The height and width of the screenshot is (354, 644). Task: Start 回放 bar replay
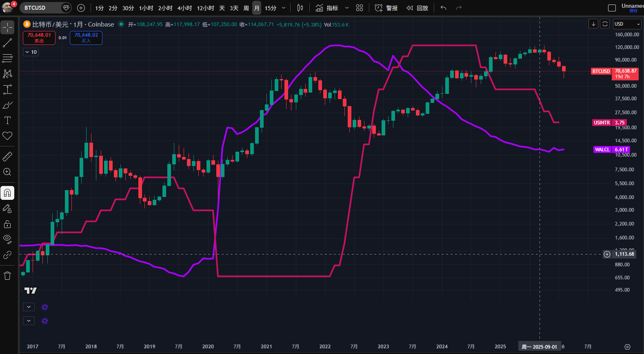pyautogui.click(x=417, y=8)
